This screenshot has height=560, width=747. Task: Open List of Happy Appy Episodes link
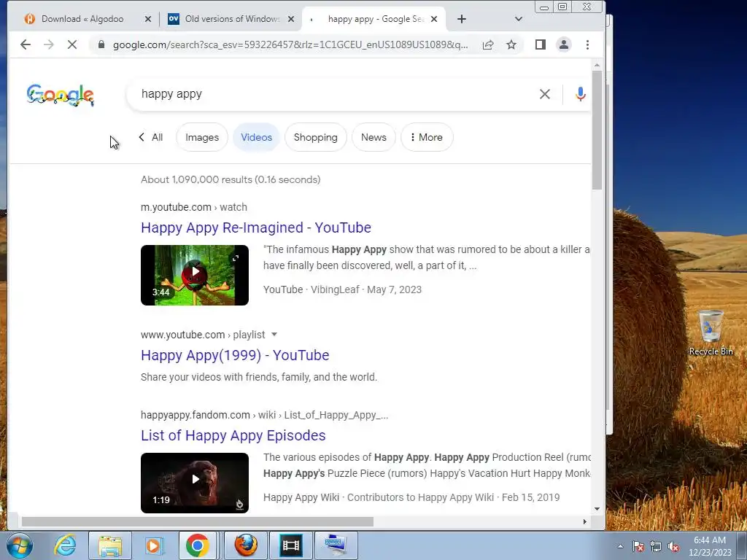[x=233, y=435]
